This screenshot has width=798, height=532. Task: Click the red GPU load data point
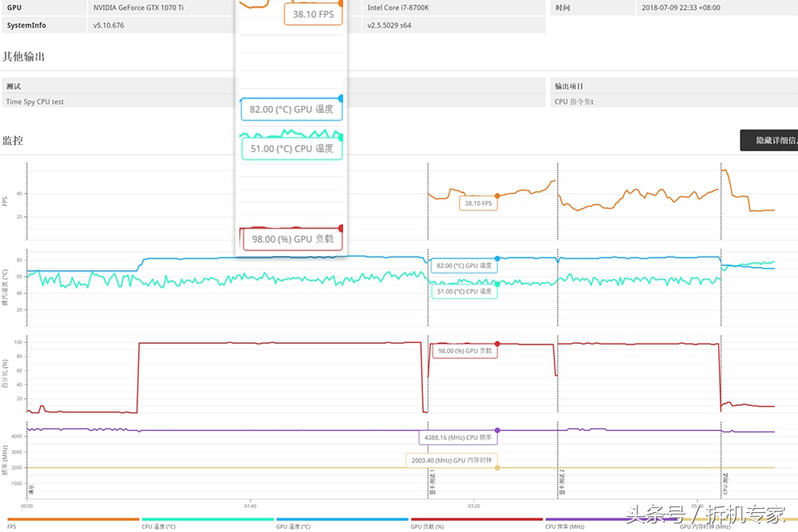pos(497,344)
